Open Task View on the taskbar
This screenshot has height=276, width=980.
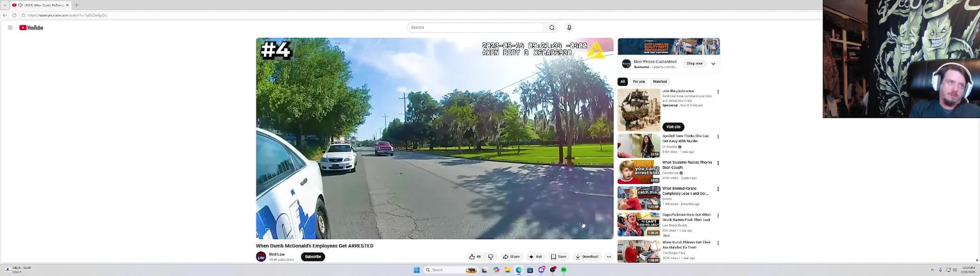[485, 270]
